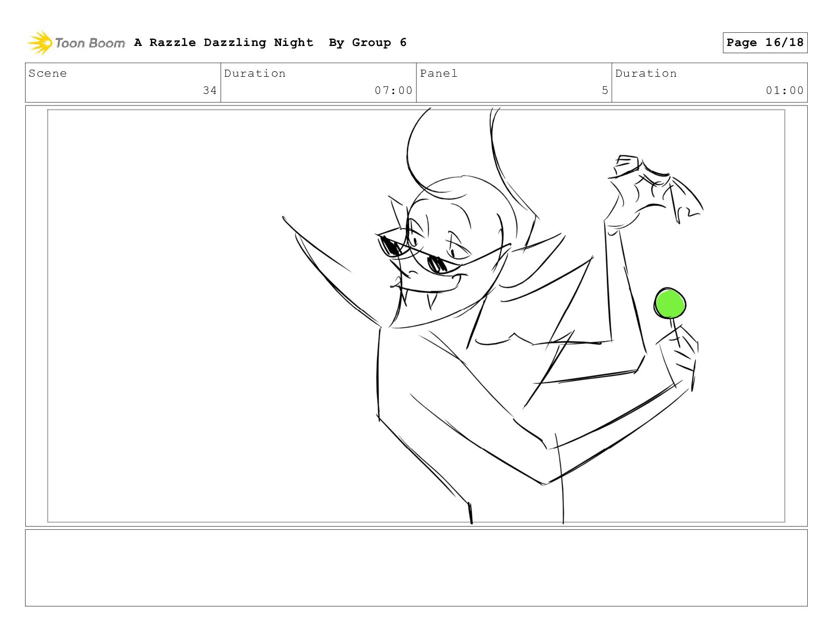
Task: Click the scene duration value 07:00
Action: tap(393, 90)
